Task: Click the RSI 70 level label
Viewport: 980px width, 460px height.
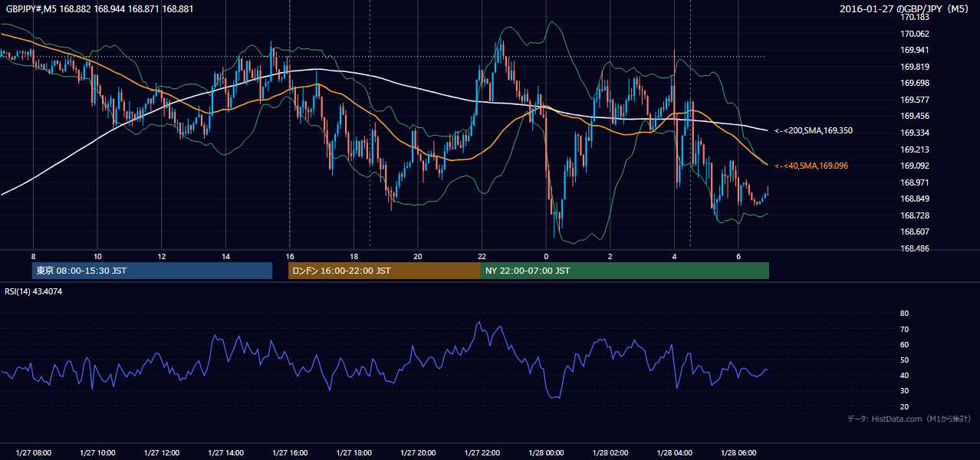Action: coord(904,330)
